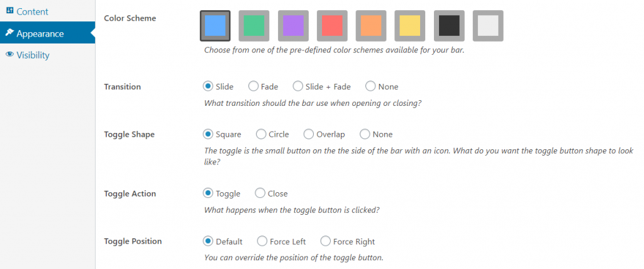Choose Overlap toggle shape
Viewport: 644px width, 269px height.
(x=308, y=134)
